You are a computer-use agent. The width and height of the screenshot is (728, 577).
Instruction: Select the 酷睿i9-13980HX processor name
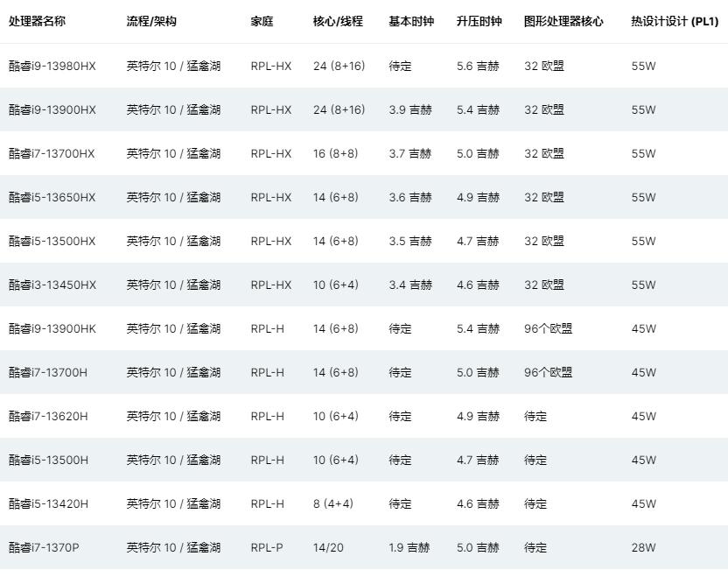coord(52,66)
